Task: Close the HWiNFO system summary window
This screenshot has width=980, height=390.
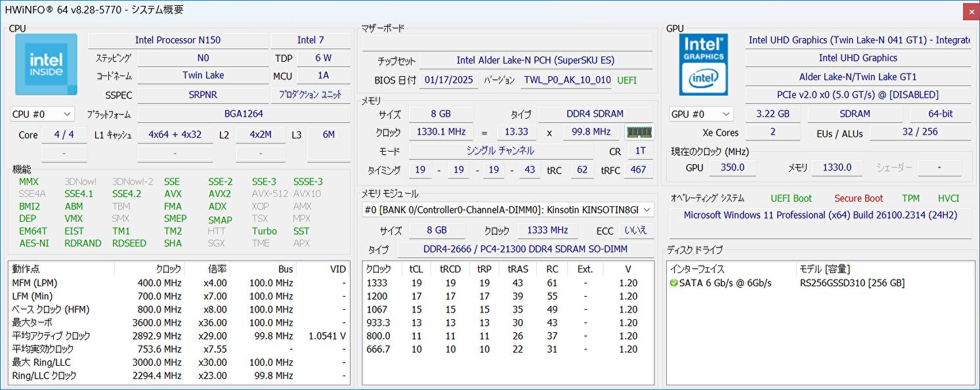Action: tap(970, 11)
